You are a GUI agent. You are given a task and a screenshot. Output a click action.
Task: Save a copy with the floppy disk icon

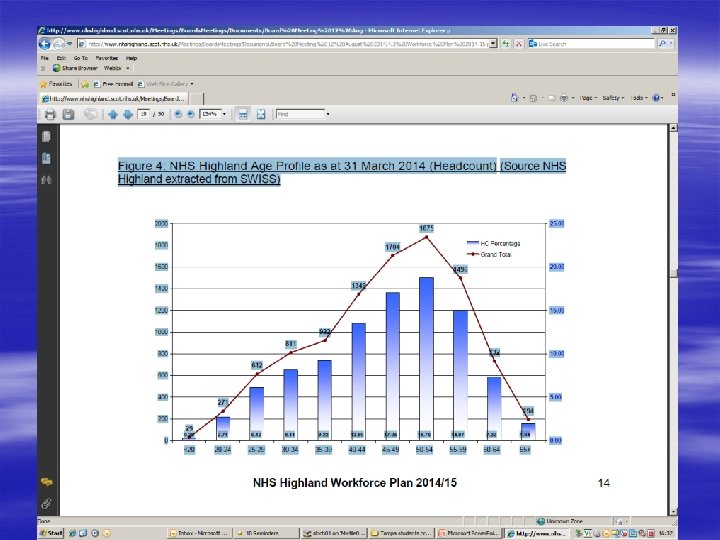click(x=68, y=114)
